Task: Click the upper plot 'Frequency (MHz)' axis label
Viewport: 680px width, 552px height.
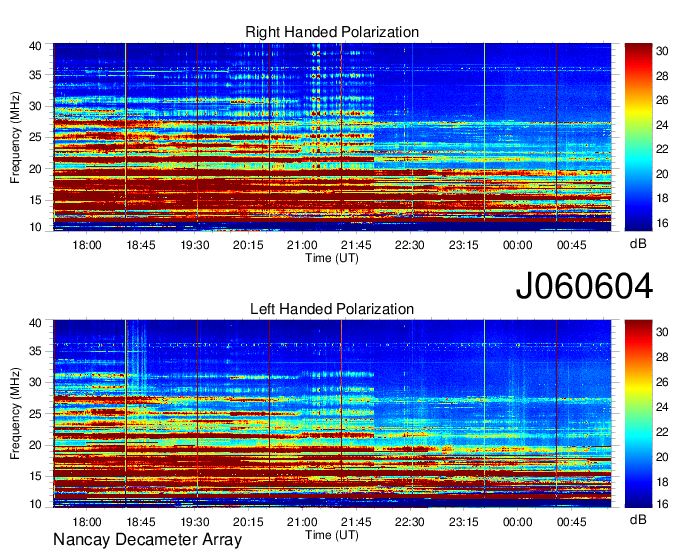Action: click(15, 137)
